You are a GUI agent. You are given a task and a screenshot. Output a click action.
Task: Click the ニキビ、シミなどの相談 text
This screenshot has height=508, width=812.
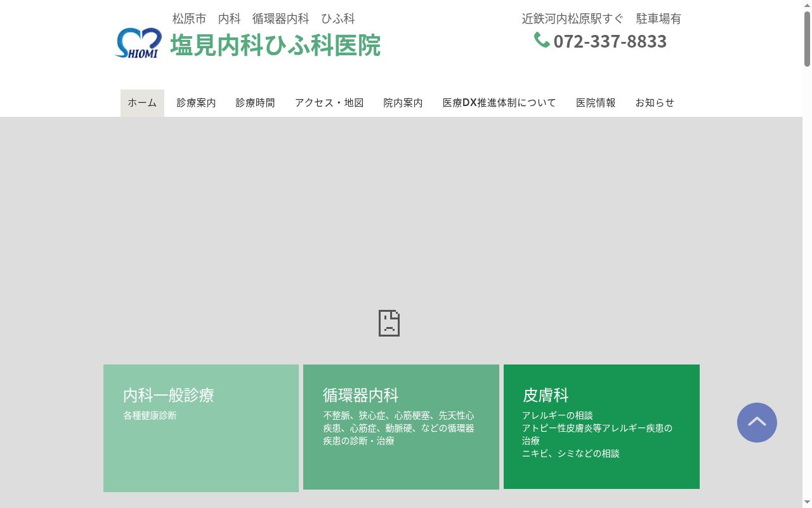click(571, 453)
